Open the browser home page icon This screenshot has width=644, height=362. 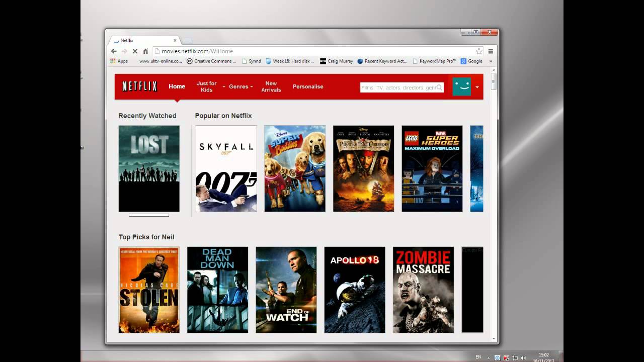(x=145, y=51)
